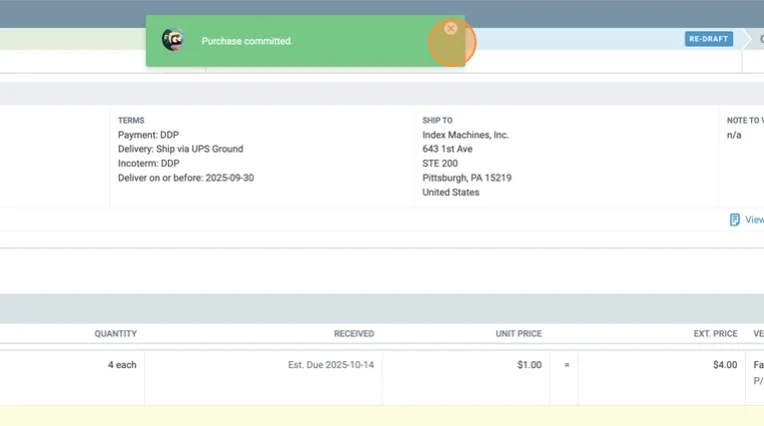Click the equals sign between price columns
This screenshot has width=764, height=426.
(x=566, y=365)
